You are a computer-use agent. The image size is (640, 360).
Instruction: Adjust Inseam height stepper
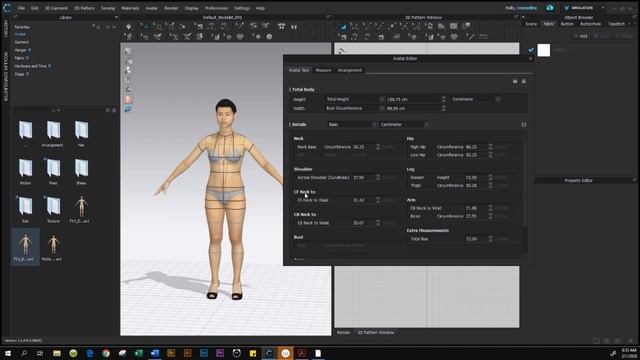coord(491,178)
